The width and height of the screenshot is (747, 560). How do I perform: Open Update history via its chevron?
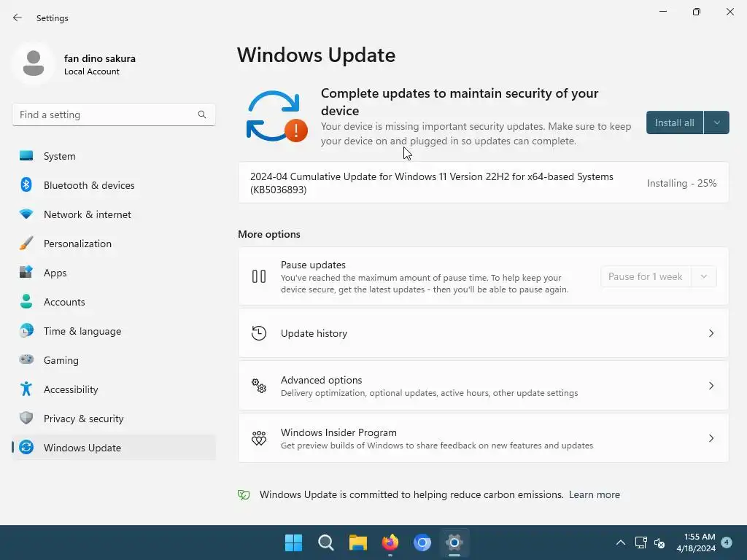click(711, 332)
